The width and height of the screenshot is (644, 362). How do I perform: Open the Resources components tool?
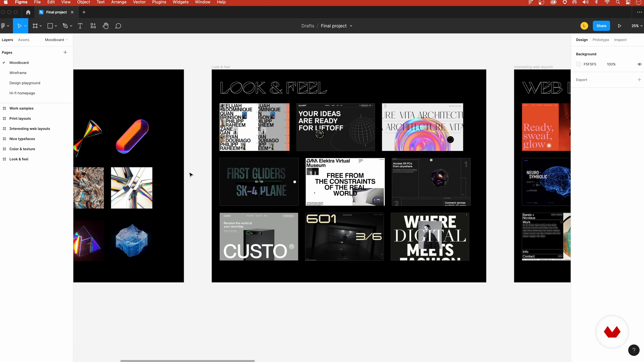click(93, 26)
